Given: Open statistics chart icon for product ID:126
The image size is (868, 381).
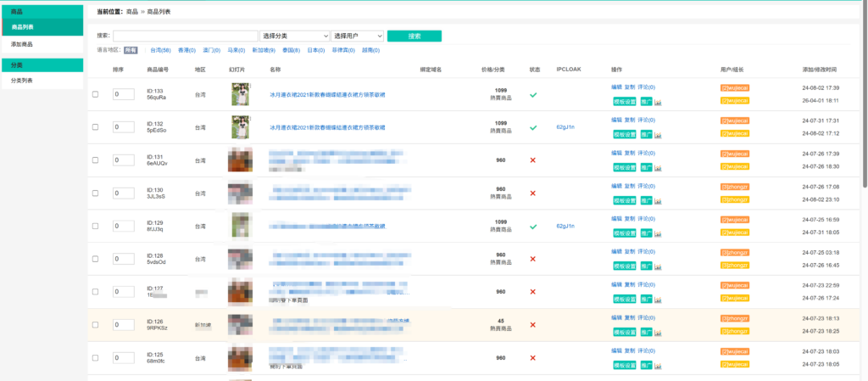Looking at the screenshot, I should pyautogui.click(x=658, y=333).
